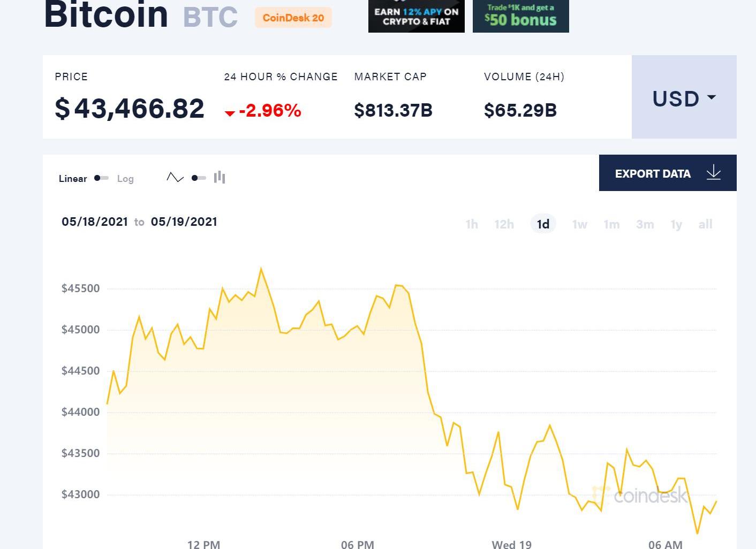This screenshot has width=756, height=549.
Task: Select the Log scale label
Action: pyautogui.click(x=125, y=179)
